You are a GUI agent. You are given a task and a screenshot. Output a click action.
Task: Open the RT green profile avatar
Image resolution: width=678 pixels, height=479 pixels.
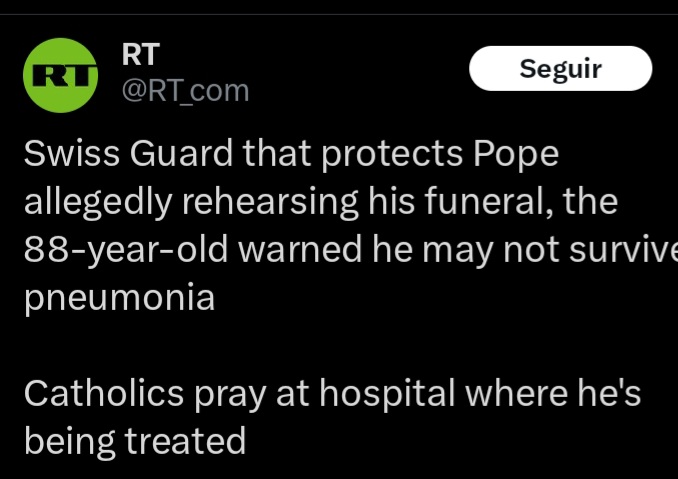point(60,75)
